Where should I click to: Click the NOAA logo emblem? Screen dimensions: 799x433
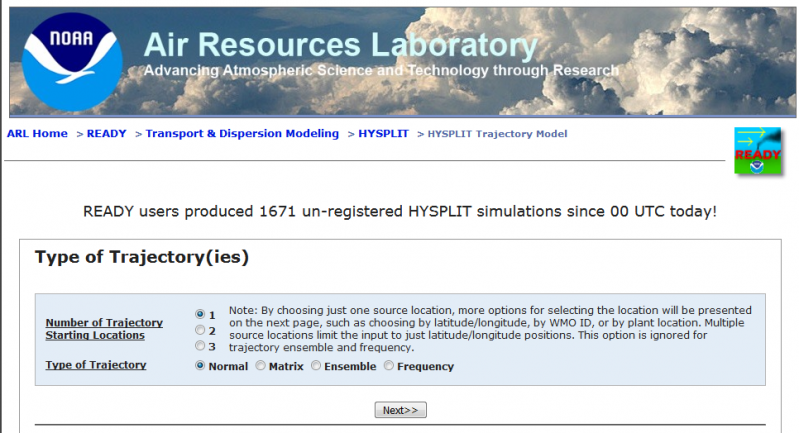(x=71, y=61)
